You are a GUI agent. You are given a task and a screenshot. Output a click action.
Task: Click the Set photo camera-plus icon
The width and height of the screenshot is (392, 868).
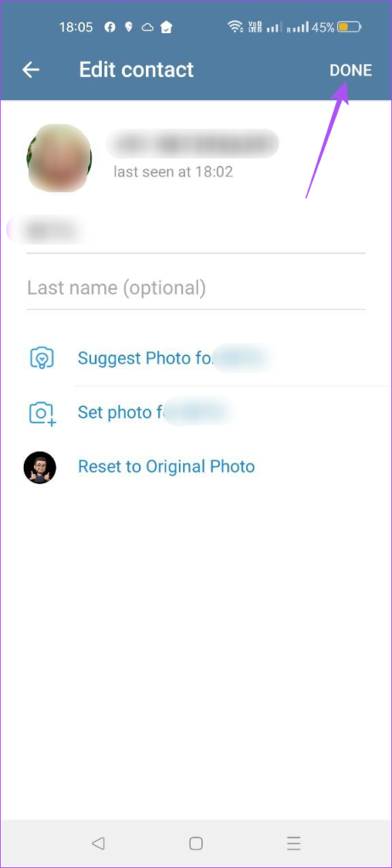42,413
